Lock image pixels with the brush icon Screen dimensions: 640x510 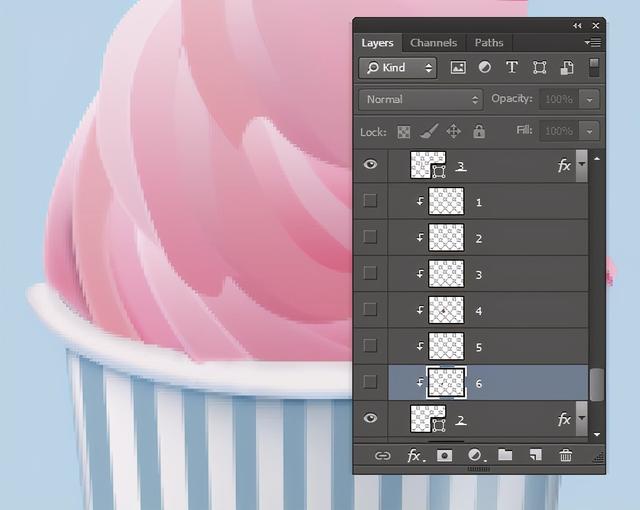(x=429, y=131)
